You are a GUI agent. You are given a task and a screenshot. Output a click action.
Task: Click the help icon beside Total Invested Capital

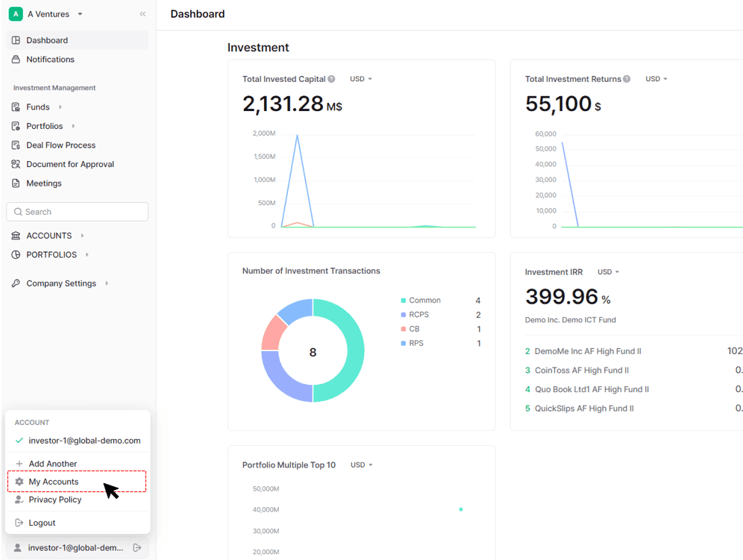coord(331,79)
